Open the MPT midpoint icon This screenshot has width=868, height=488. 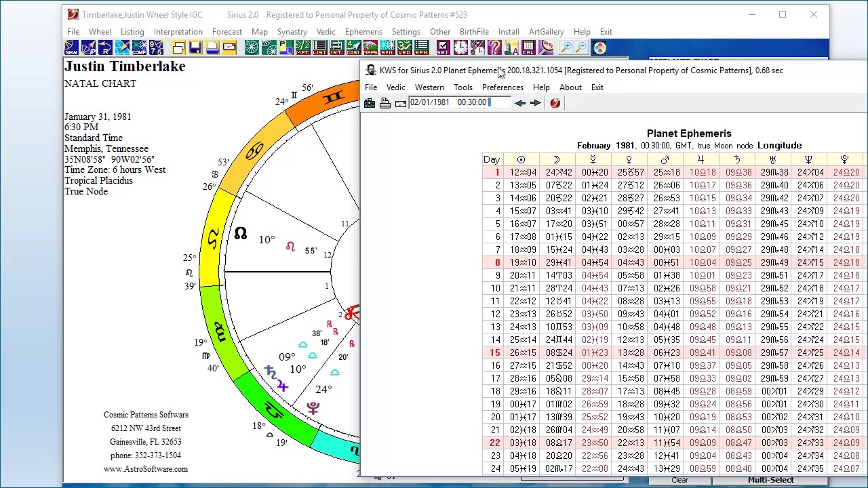[x=303, y=48]
